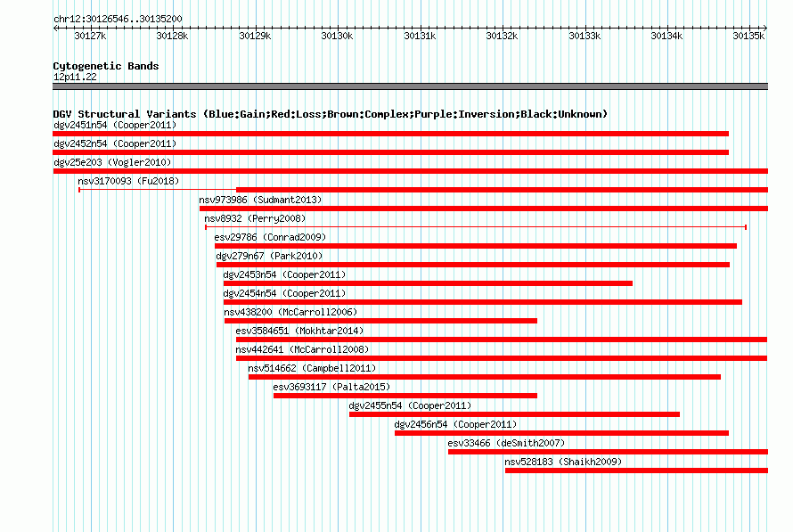The width and height of the screenshot is (793, 532).
Task: Click the dgv2455n54 (Cooper2011) label
Action: tap(410, 405)
